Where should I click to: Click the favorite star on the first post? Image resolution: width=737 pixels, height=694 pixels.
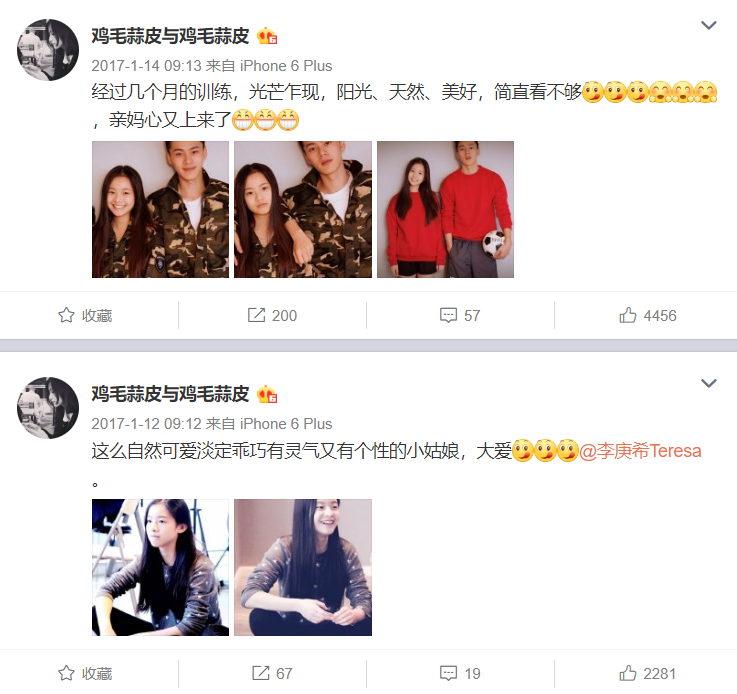coord(66,315)
